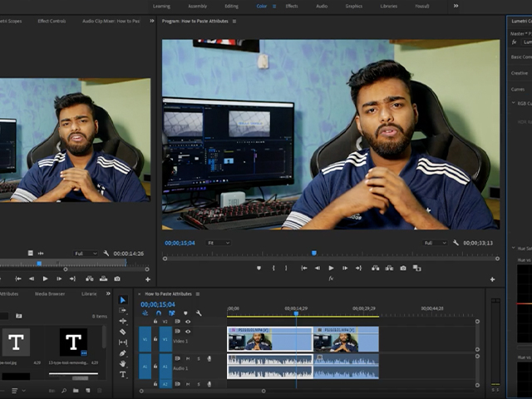Screen dimensions: 532x399
Task: Step back one frame in Program monitor
Action: [x=318, y=268]
